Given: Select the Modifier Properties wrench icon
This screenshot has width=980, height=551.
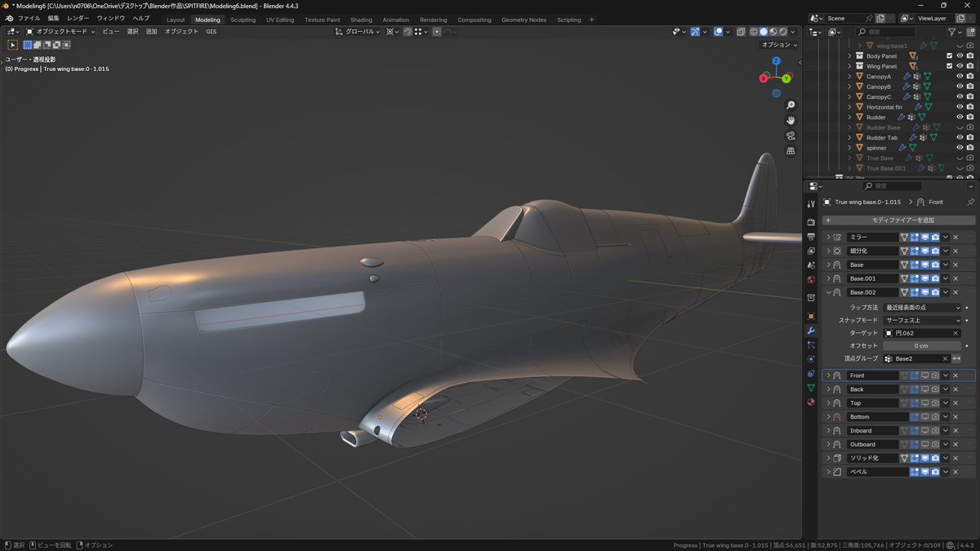Looking at the screenshot, I should point(811,330).
